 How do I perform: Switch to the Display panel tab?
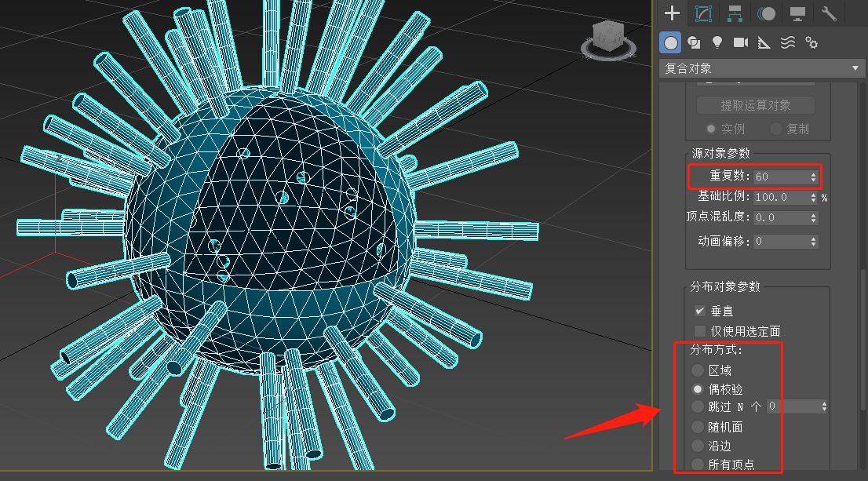click(797, 13)
